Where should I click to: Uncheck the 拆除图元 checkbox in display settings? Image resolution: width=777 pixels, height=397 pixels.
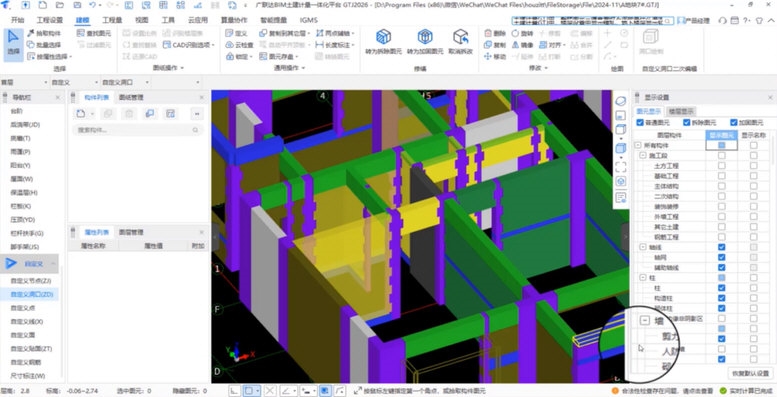[x=687, y=122]
